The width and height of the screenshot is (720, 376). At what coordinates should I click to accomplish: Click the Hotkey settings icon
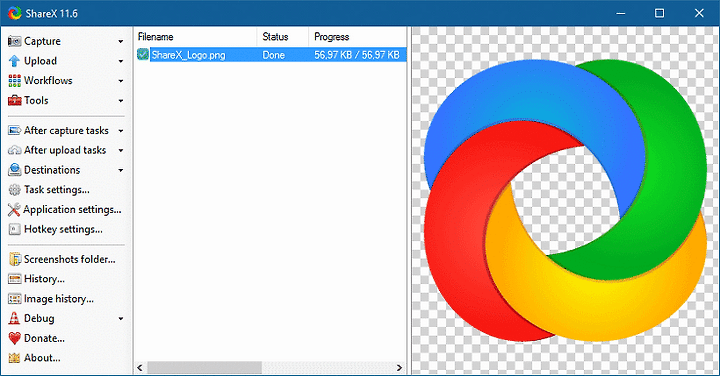pos(14,229)
